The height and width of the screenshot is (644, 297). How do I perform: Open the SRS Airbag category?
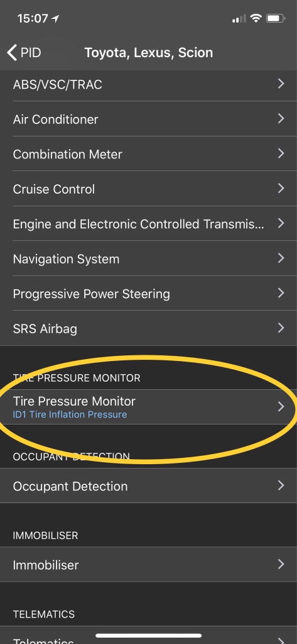click(x=148, y=328)
